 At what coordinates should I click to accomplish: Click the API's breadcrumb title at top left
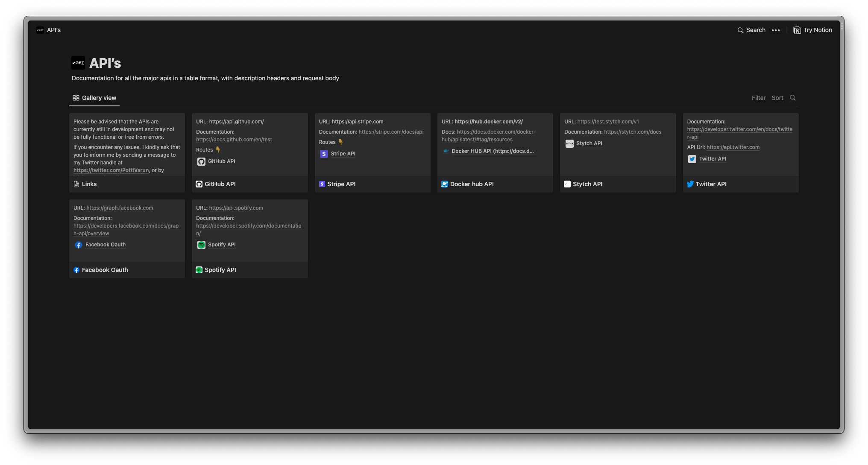click(54, 30)
